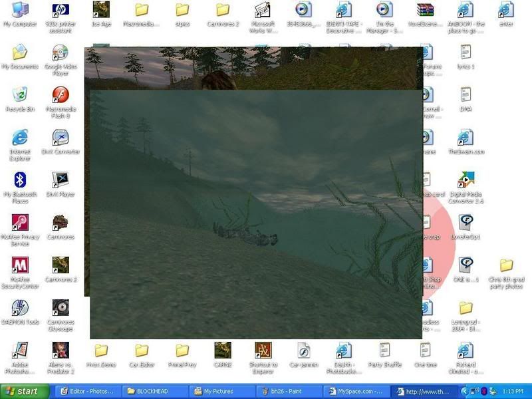Image resolution: width=532 pixels, height=399 pixels.
Task: Open the Google Video Player shortcut
Action: [x=61, y=53]
